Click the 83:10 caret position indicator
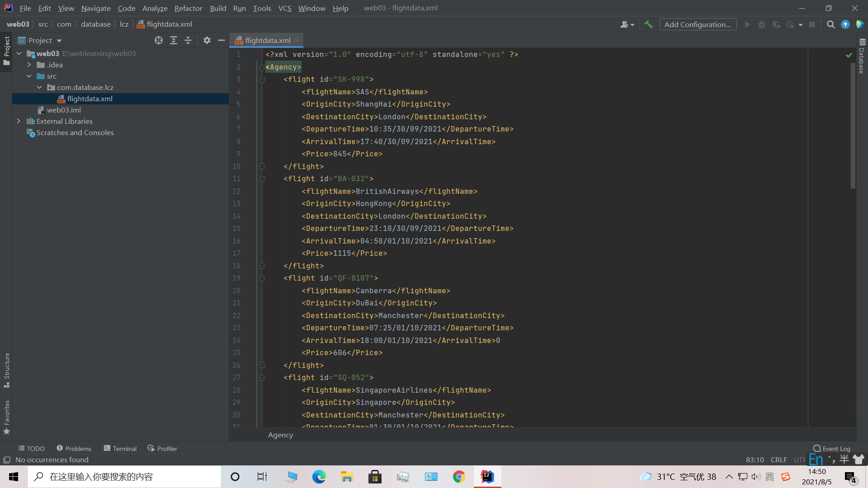This screenshot has height=488, width=868. coord(755,460)
